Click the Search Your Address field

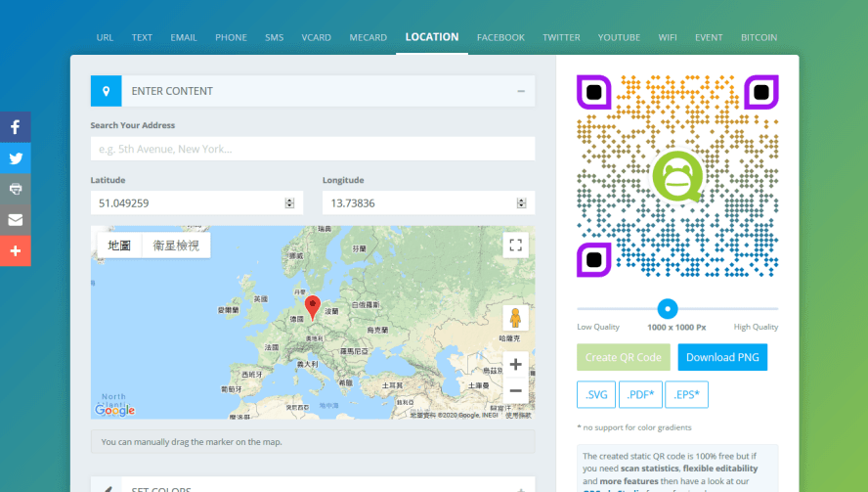coord(312,149)
